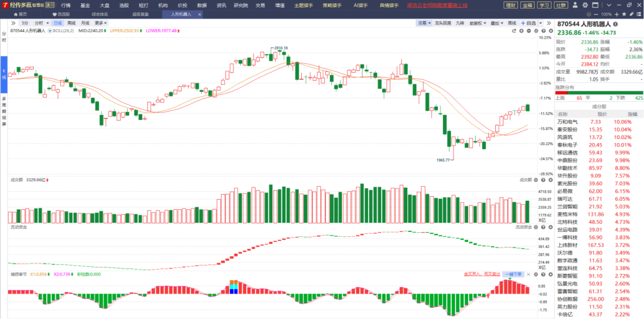Viewport: 644px width, 319px height.
Task: Open the red promotional banner link
Action: click(437, 6)
